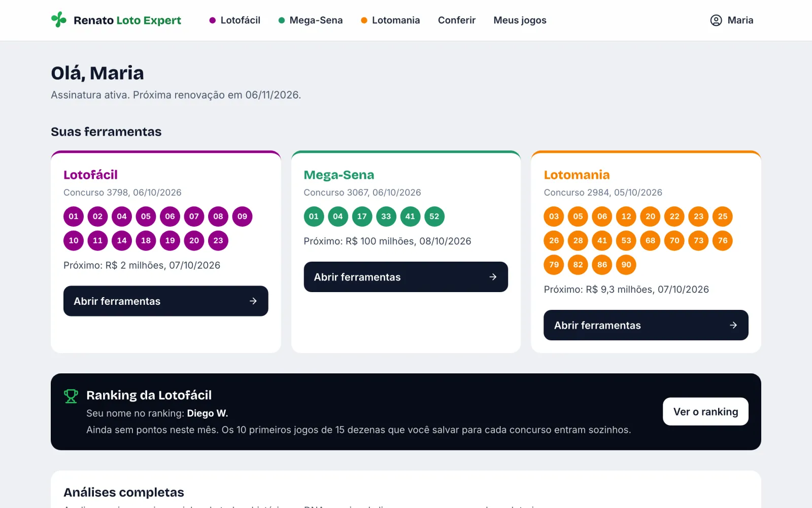Click the Análises completas section heading
Image resolution: width=812 pixels, height=508 pixels.
(124, 492)
